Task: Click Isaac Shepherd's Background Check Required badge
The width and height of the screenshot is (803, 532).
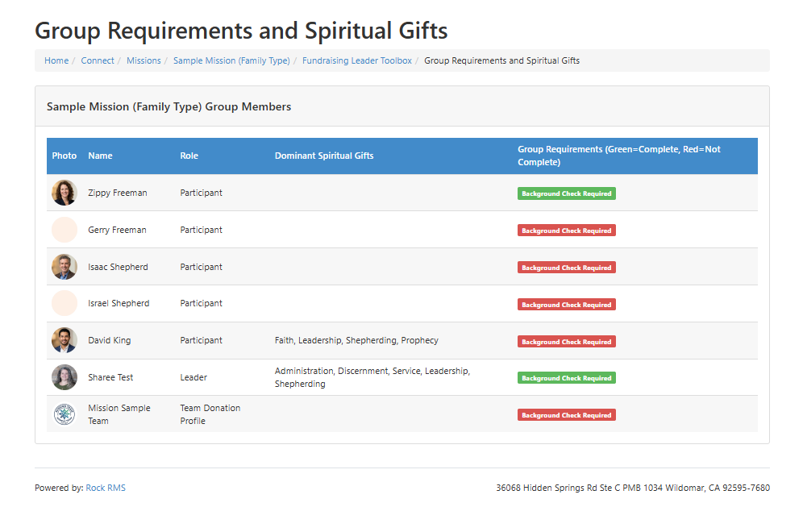Action: pyautogui.click(x=567, y=268)
